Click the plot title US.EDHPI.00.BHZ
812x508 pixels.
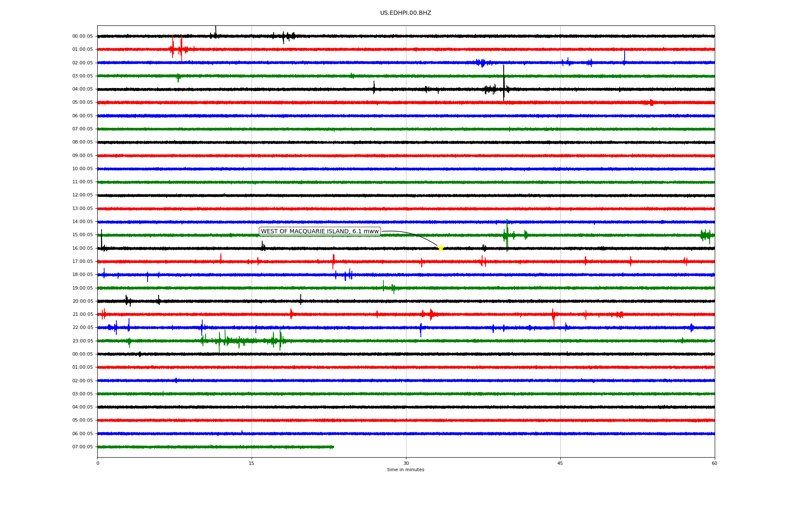pyautogui.click(x=406, y=13)
